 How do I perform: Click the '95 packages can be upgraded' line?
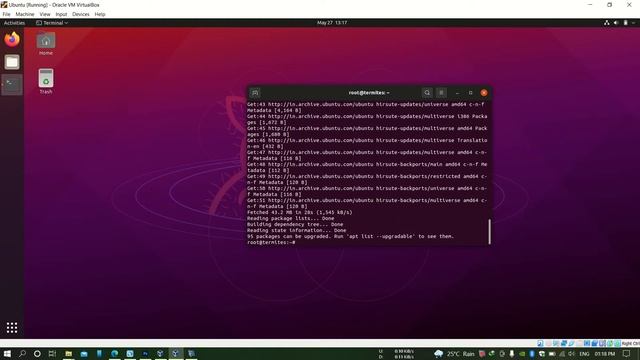click(x=350, y=236)
